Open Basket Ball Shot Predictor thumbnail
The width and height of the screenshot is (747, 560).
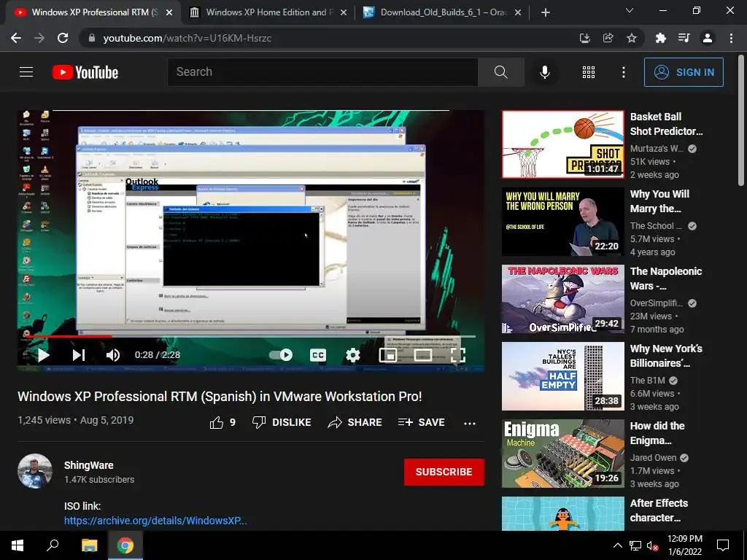[562, 144]
